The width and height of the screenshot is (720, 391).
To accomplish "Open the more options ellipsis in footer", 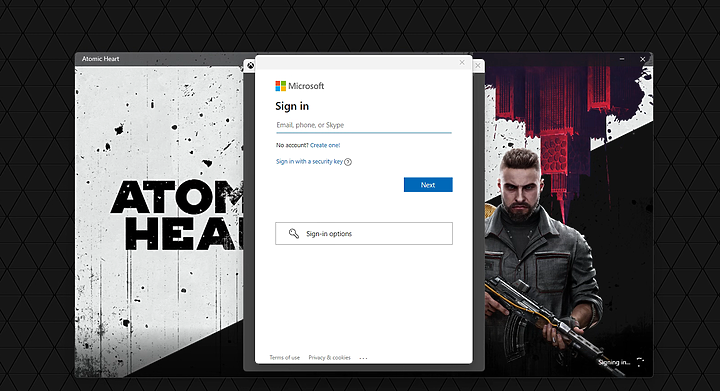I will pyautogui.click(x=363, y=358).
